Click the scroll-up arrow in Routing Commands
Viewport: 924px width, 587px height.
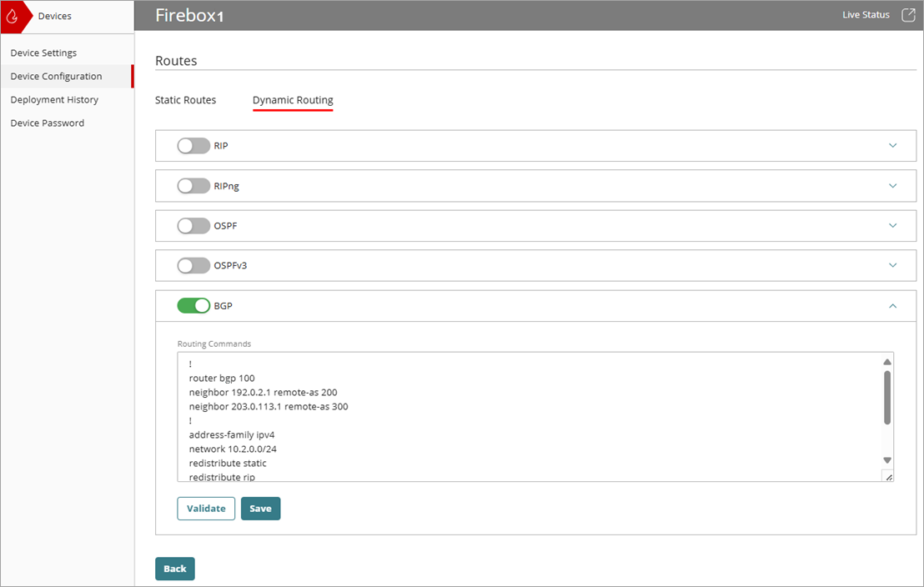click(x=886, y=361)
